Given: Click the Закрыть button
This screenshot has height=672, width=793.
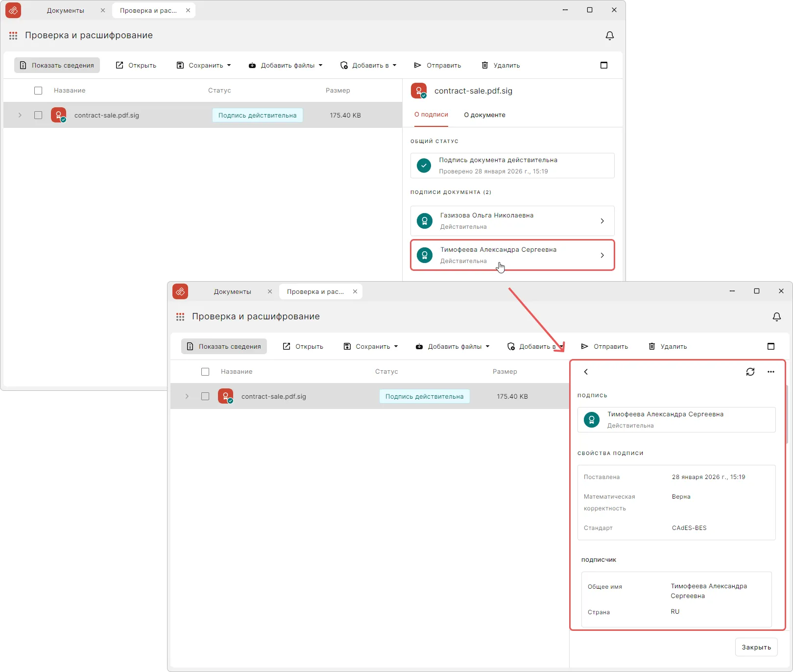Looking at the screenshot, I should 756,647.
